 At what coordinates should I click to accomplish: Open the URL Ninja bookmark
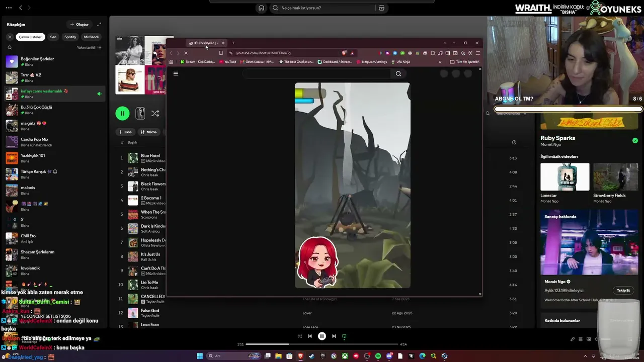click(x=400, y=62)
